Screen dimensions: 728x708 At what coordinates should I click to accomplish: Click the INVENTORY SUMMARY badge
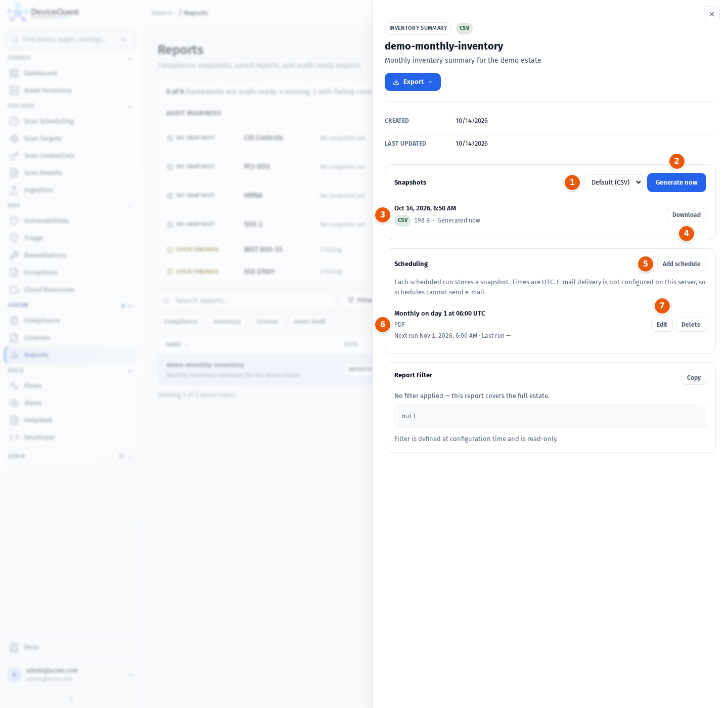click(x=418, y=28)
